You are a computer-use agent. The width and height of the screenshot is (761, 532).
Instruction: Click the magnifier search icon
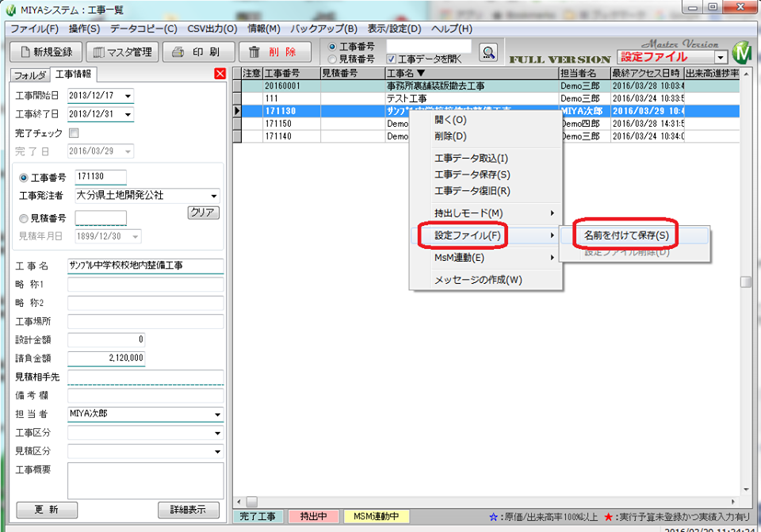488,52
